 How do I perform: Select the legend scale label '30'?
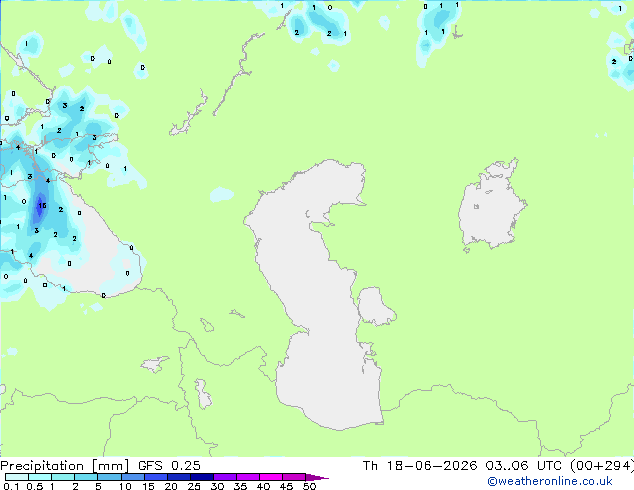tap(217, 486)
